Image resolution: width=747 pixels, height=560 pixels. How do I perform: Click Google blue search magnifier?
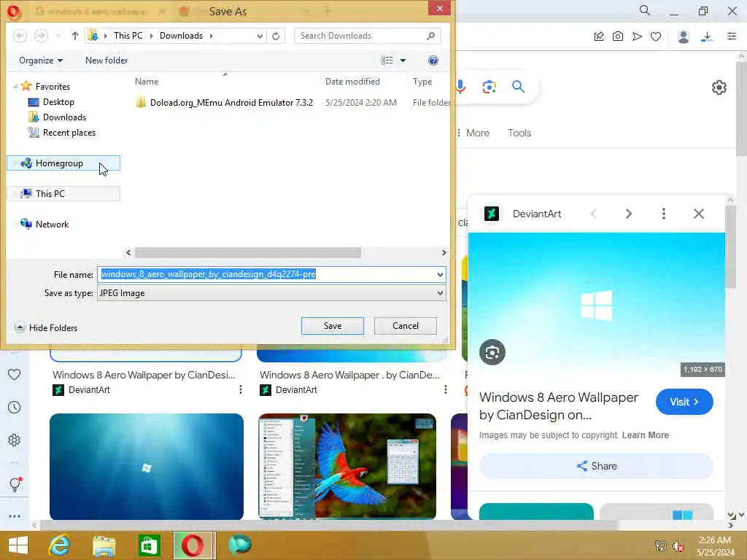[x=519, y=86]
